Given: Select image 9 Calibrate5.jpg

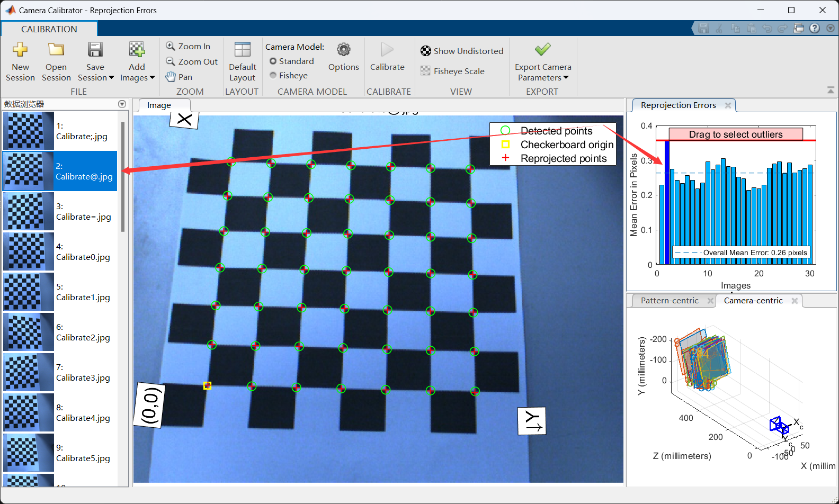Looking at the screenshot, I should pyautogui.click(x=60, y=453).
